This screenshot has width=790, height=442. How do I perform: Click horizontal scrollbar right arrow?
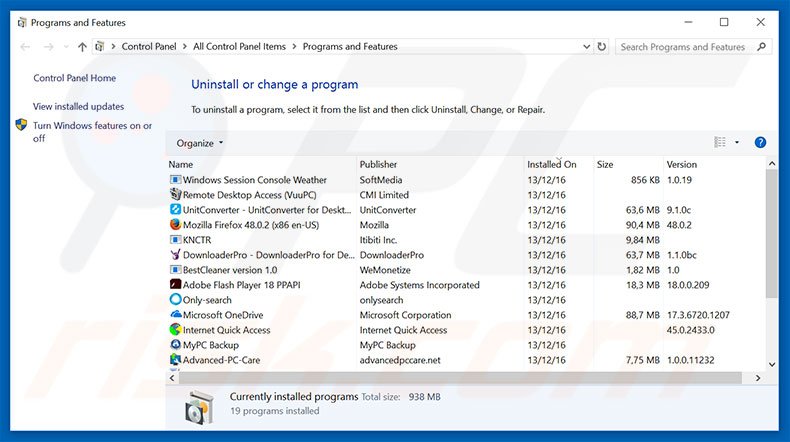(758, 378)
